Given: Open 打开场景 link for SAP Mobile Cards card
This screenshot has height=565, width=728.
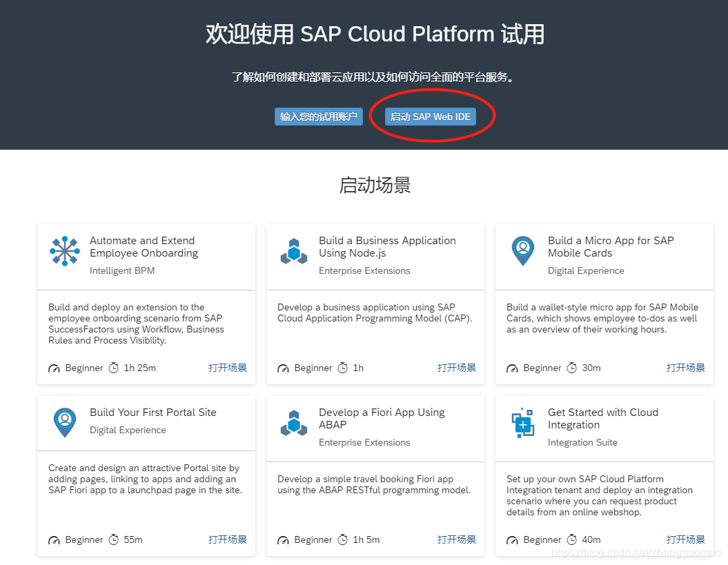Looking at the screenshot, I should coord(686,368).
